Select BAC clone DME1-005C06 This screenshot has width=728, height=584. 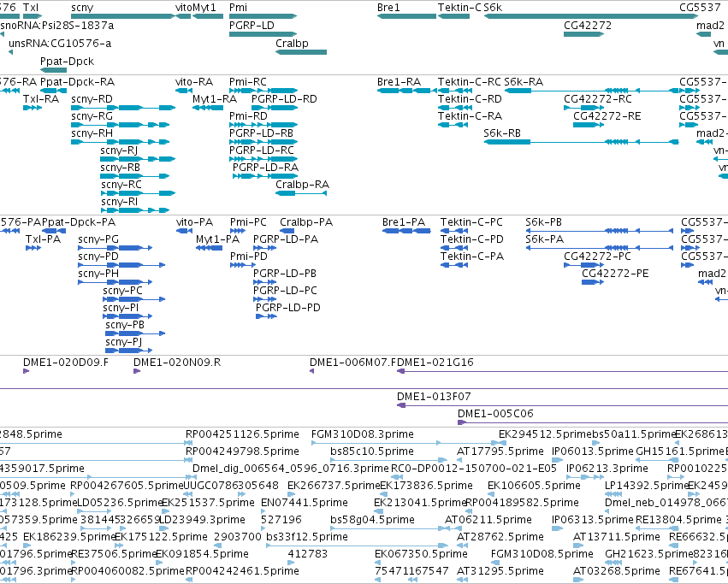point(593,422)
